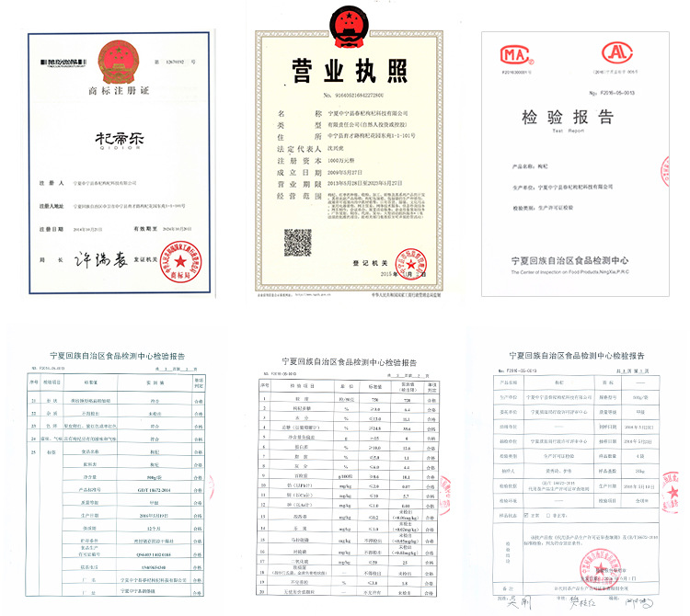Click red registration seal on business license

tap(410, 264)
